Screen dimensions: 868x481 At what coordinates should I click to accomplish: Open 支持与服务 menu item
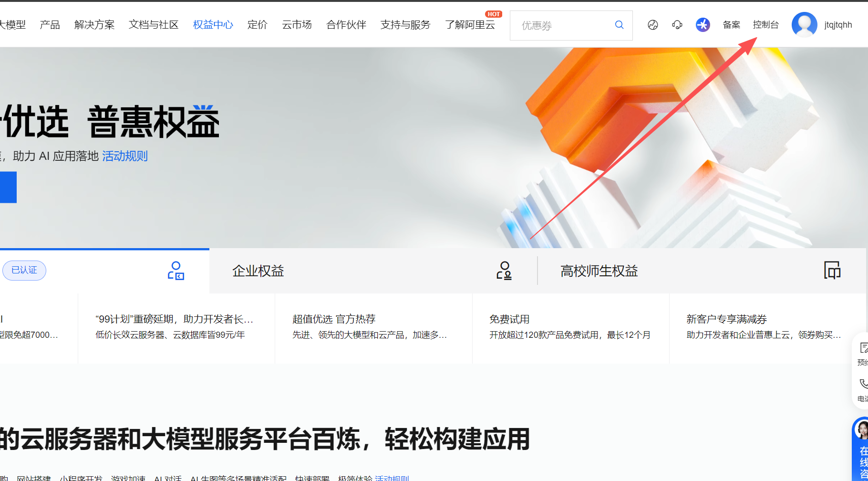point(405,25)
